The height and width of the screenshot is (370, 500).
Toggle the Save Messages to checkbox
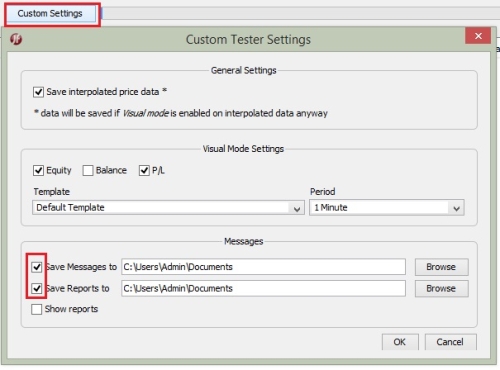point(37,267)
